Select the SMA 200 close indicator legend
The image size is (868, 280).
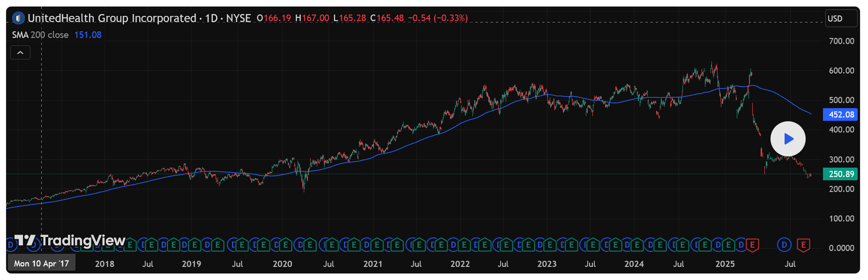[x=40, y=35]
